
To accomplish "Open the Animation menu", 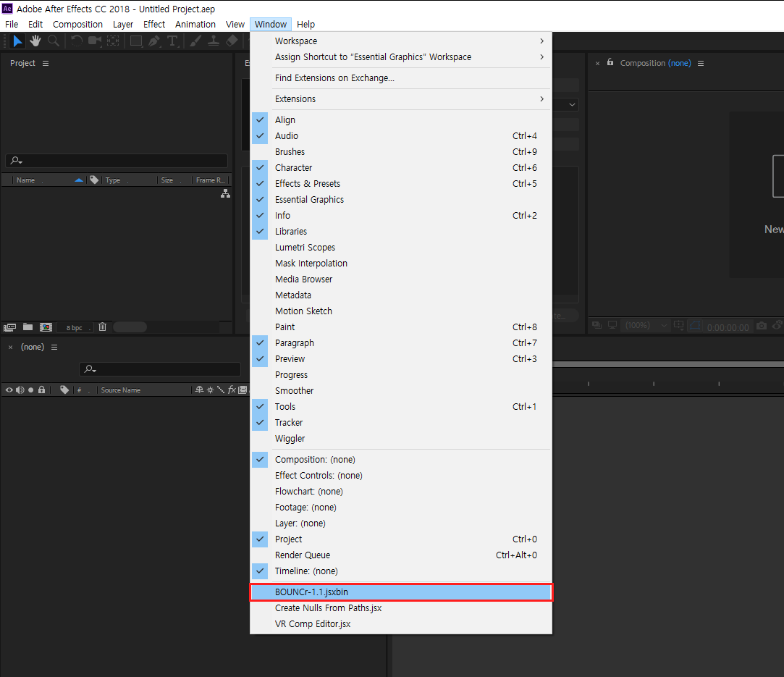I will tap(195, 25).
